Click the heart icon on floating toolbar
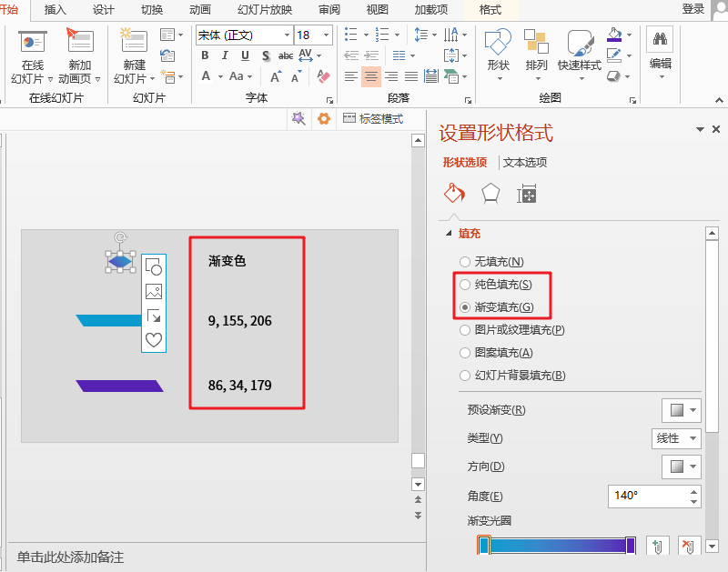Image resolution: width=728 pixels, height=572 pixels. [x=154, y=340]
